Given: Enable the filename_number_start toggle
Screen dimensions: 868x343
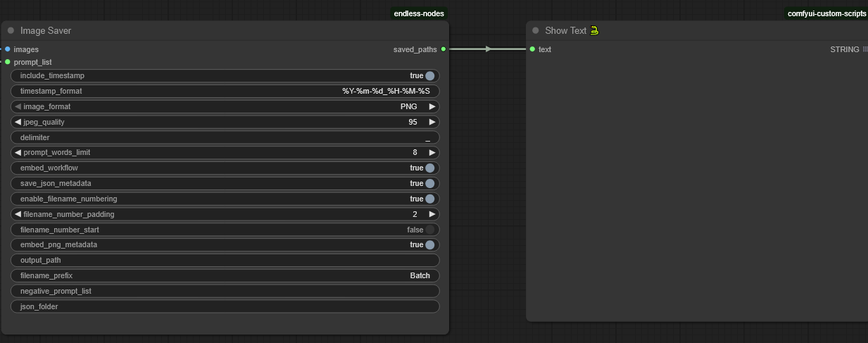Looking at the screenshot, I should point(429,230).
